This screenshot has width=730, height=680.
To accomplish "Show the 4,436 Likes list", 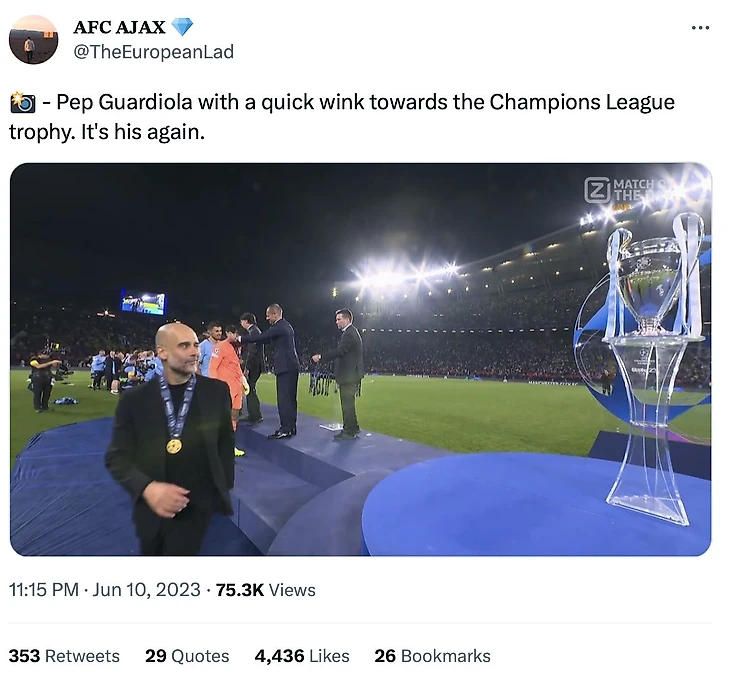I will tap(302, 656).
